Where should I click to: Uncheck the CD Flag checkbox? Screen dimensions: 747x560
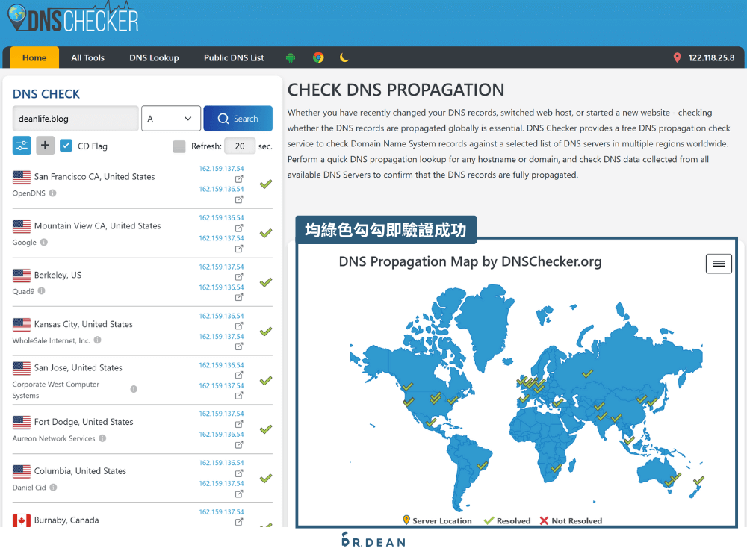click(x=66, y=145)
